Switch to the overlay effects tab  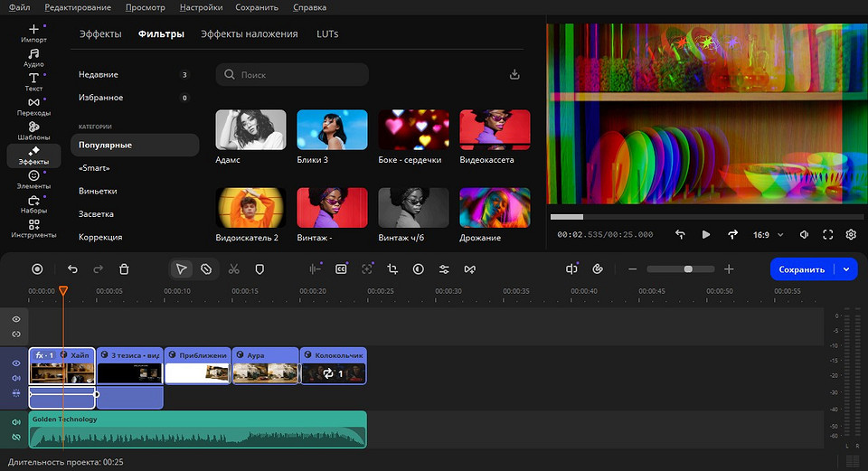pyautogui.click(x=250, y=33)
